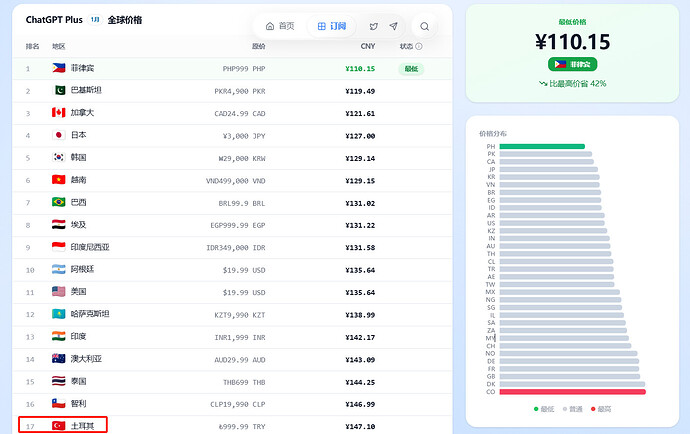This screenshot has height=434, width=690.
Task: Click the BRL99.9 BRL original price
Action: coord(242,203)
